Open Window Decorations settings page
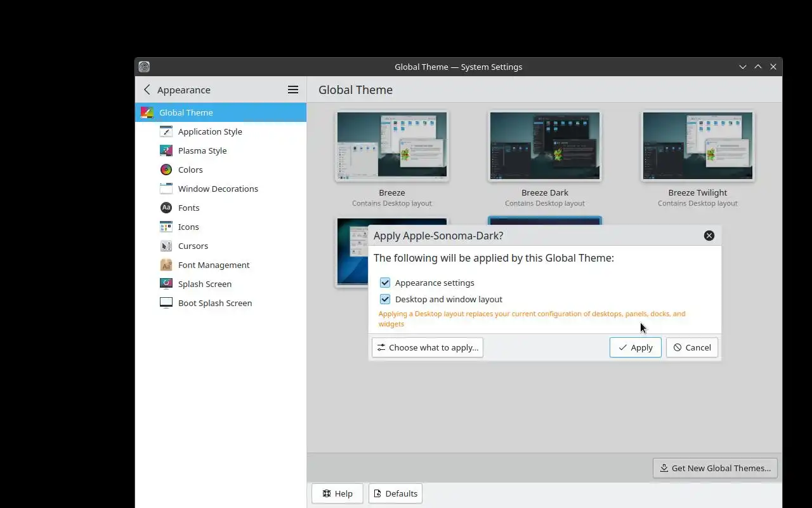812x508 pixels. [x=221, y=189]
